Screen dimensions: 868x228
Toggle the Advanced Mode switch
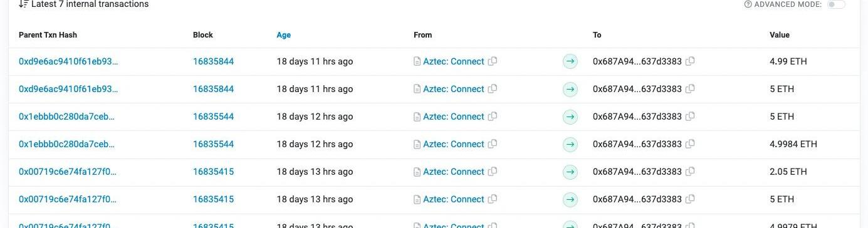pos(836,4)
